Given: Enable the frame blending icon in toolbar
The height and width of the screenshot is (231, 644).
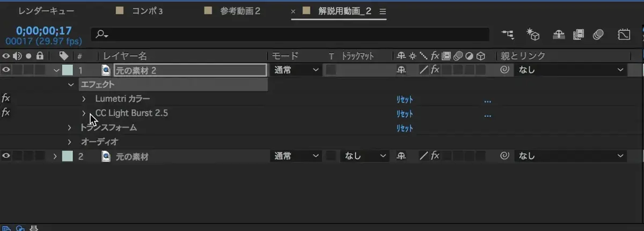Looking at the screenshot, I should (x=579, y=35).
